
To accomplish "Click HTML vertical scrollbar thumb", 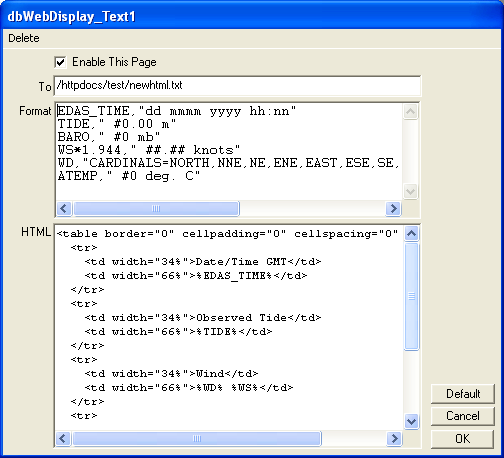I will pos(412,297).
